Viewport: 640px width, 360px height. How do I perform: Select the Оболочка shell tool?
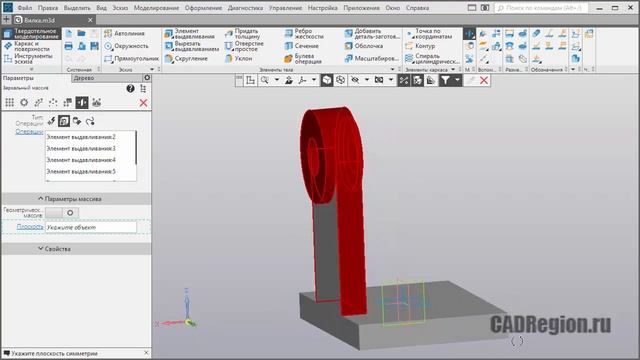tap(364, 46)
